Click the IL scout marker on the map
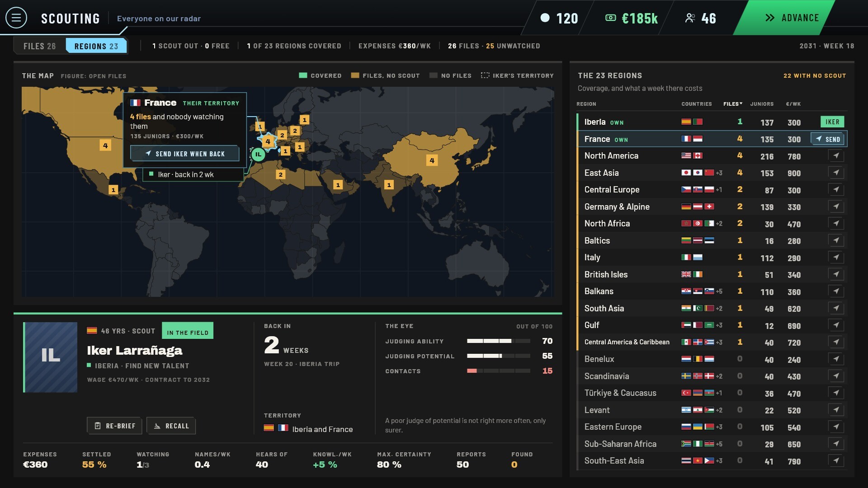This screenshot has height=488, width=868. click(x=258, y=155)
